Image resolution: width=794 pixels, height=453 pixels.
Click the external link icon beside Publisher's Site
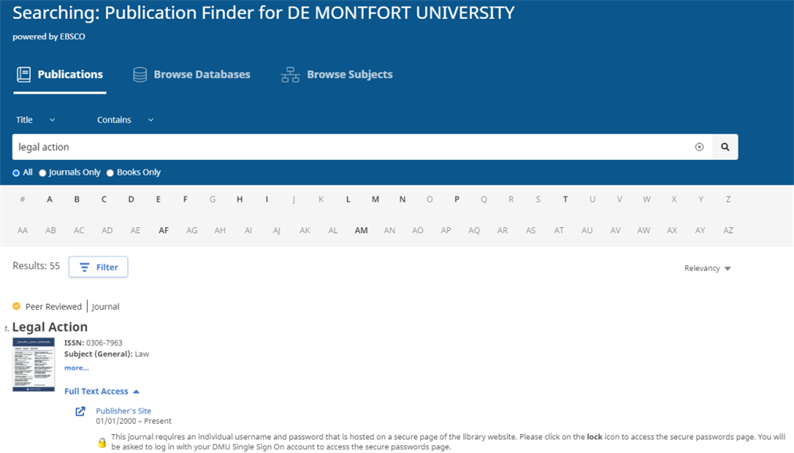pos(81,411)
